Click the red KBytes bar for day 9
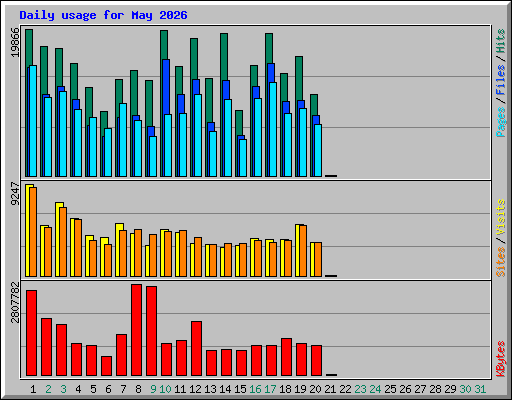Image resolution: width=512 pixels, height=400 pixels. [151, 331]
